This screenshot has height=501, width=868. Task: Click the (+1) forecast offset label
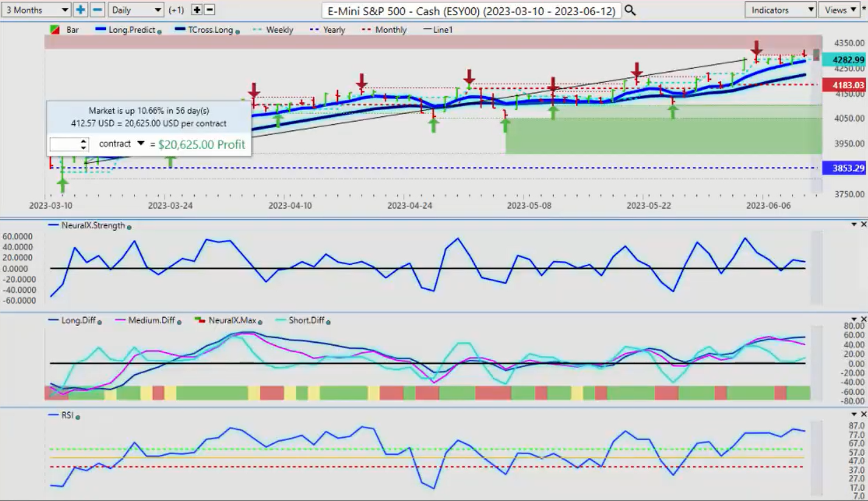click(x=177, y=10)
